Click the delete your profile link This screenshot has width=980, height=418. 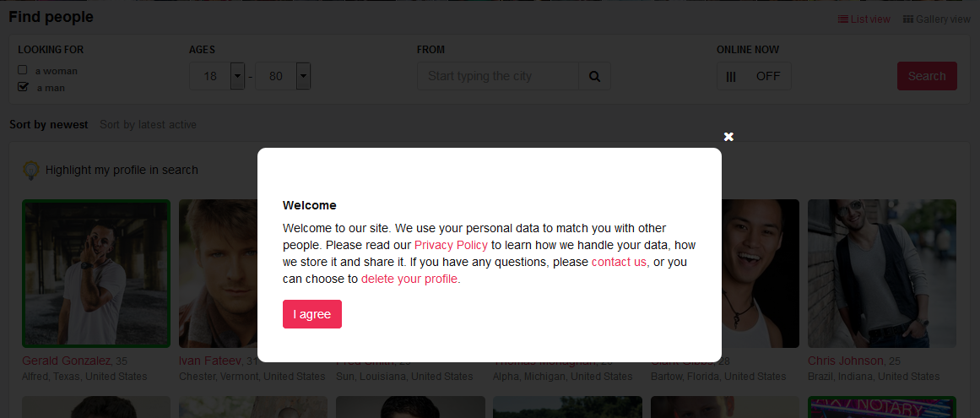coord(409,279)
